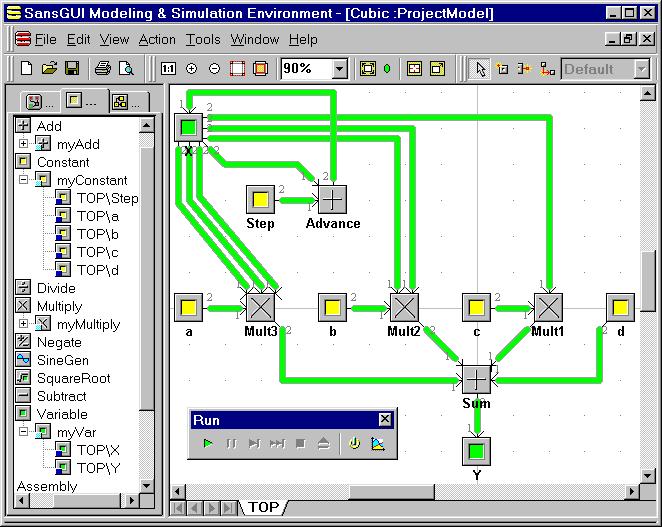Expand the myMultiply tree node
The width and height of the screenshot is (662, 527).
(x=24, y=324)
